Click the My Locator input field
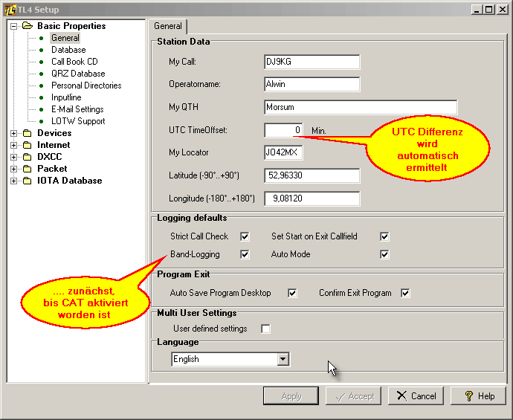Viewport: 513px width, 420px height. pos(284,152)
